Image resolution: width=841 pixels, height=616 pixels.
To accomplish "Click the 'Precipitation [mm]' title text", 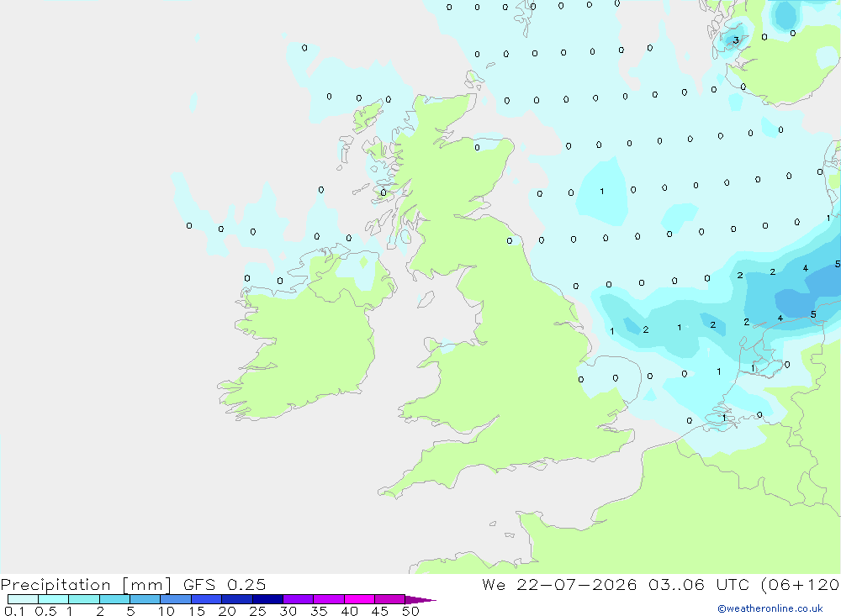I will coord(86,585).
